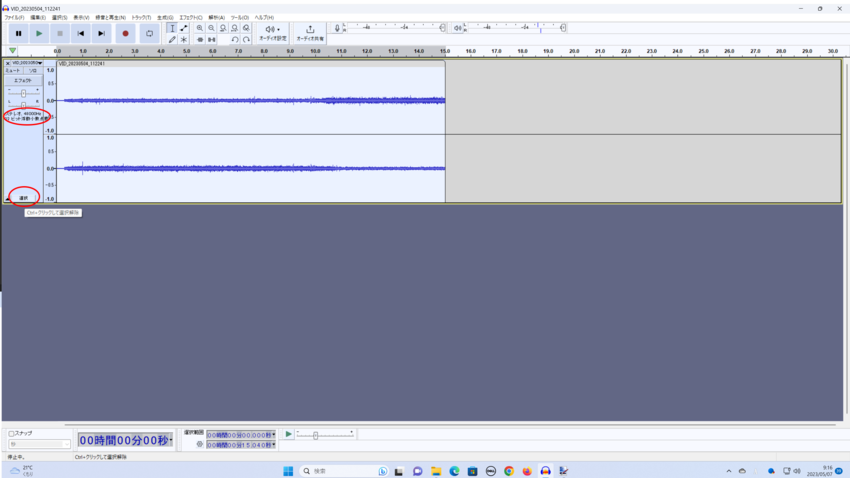The image size is (850, 478).
Task: Fit selection to width zoom icon
Action: click(x=223, y=28)
